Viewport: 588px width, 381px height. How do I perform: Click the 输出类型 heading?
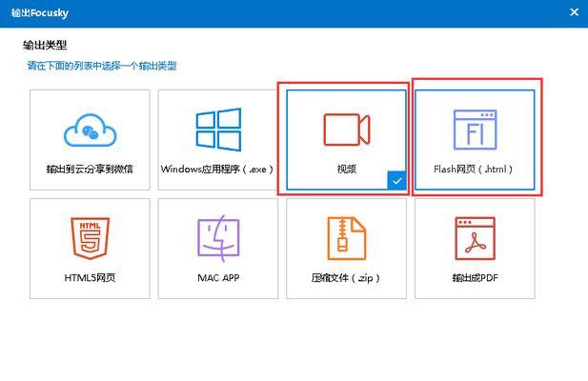pos(45,46)
